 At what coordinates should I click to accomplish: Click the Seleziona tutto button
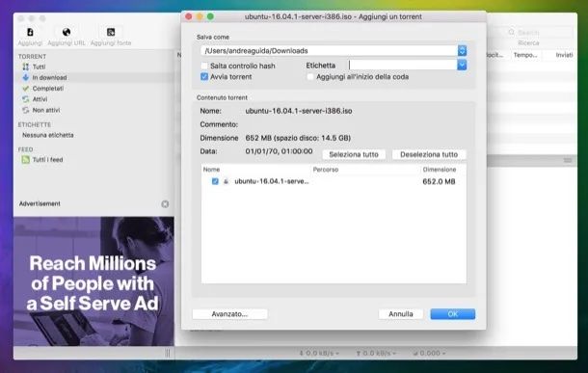click(354, 154)
